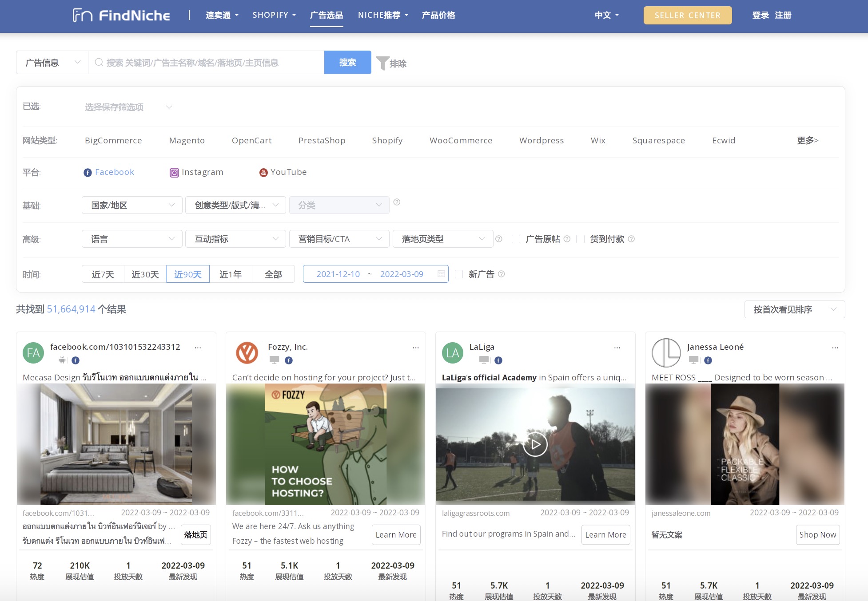Open the NICHE推荐 menu

382,16
